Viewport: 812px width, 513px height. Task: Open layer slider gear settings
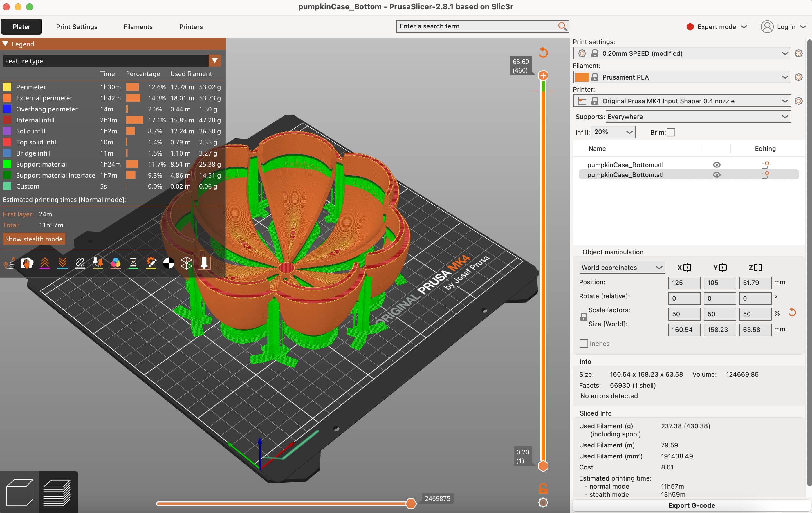point(543,503)
